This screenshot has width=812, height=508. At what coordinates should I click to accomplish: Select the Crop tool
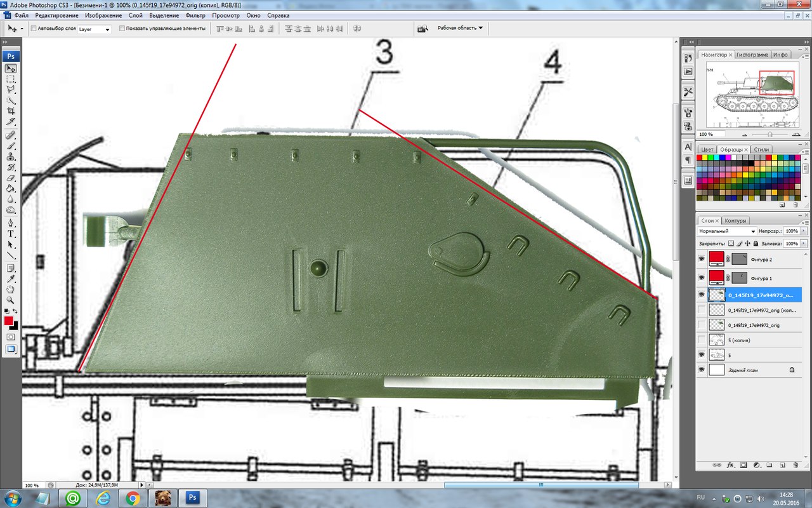[x=11, y=110]
